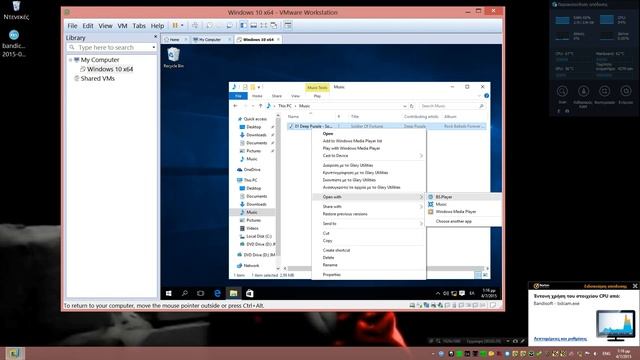Click the Explorer refresh icon
The image size is (640, 360).
(x=411, y=106)
